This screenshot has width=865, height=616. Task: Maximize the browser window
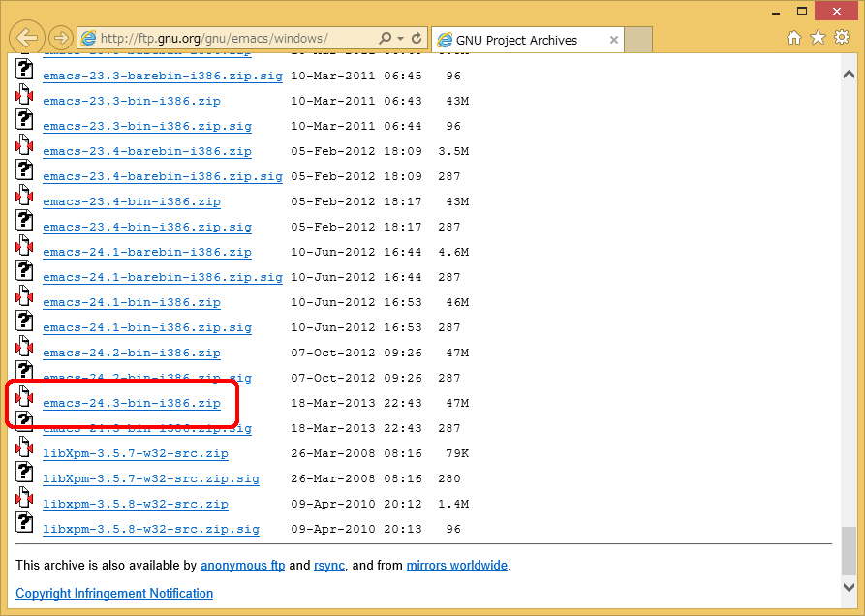(802, 11)
